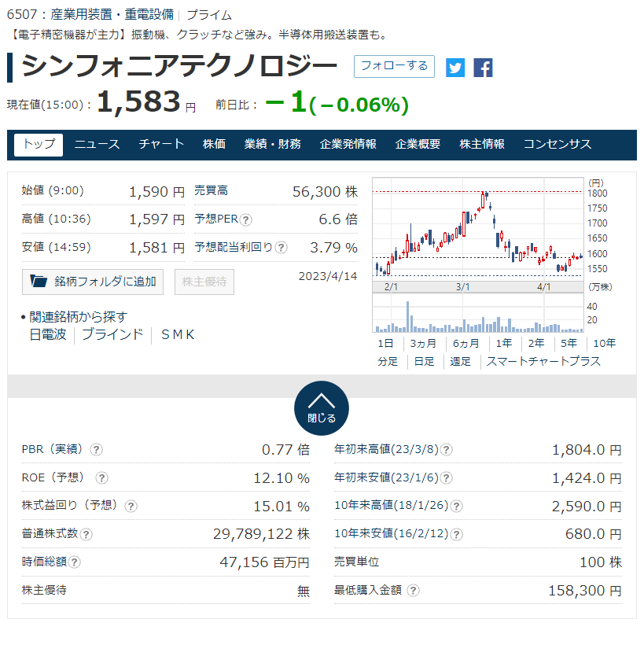Click the フォローする button
This screenshot has width=644, height=656.
(394, 66)
